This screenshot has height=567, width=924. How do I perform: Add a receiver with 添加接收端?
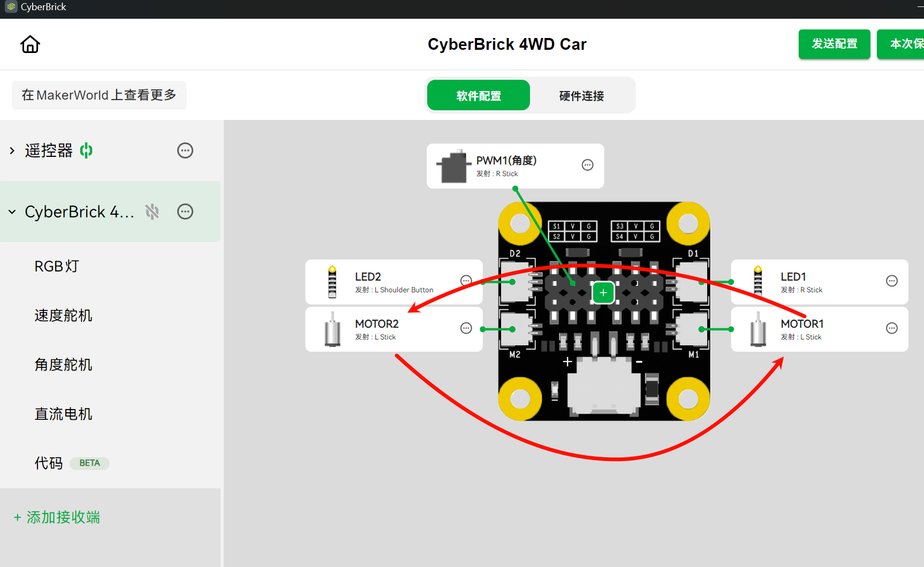point(57,517)
